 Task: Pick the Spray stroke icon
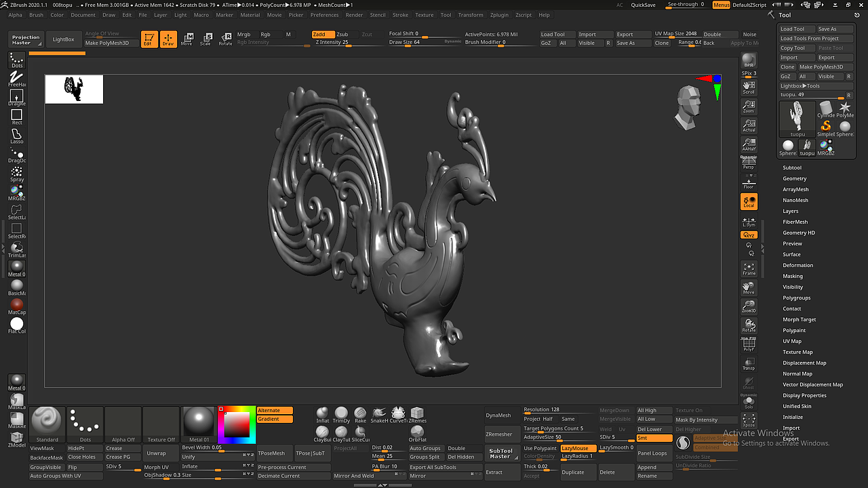pyautogui.click(x=16, y=173)
